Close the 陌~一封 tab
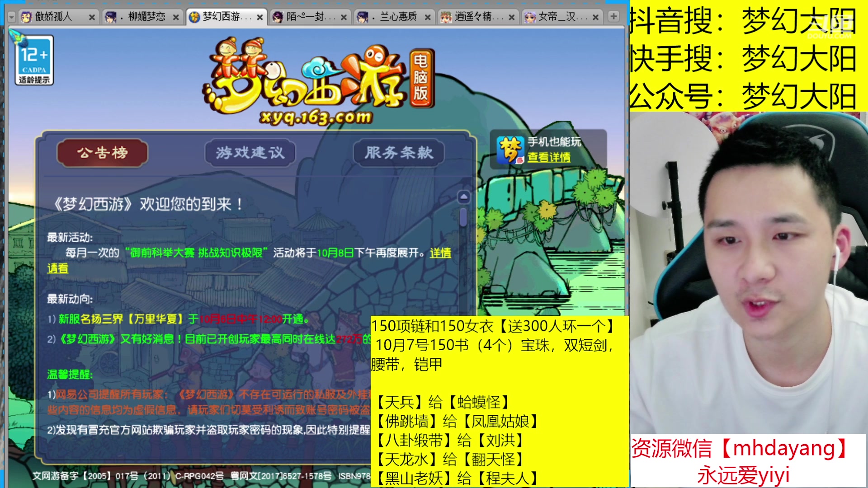Viewport: 868px width, 488px height. [x=344, y=17]
